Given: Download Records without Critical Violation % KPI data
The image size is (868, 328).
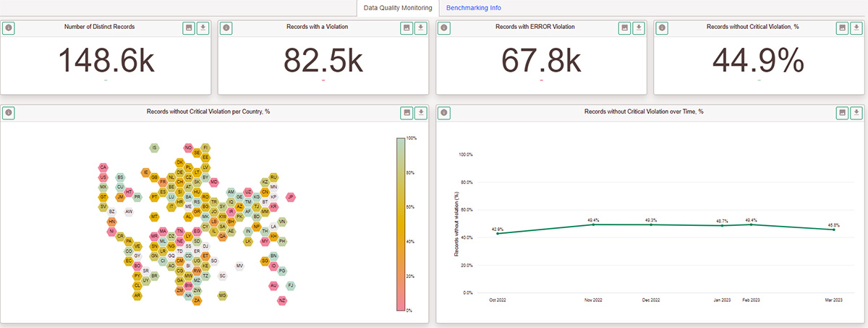Looking at the screenshot, I should click(856, 28).
